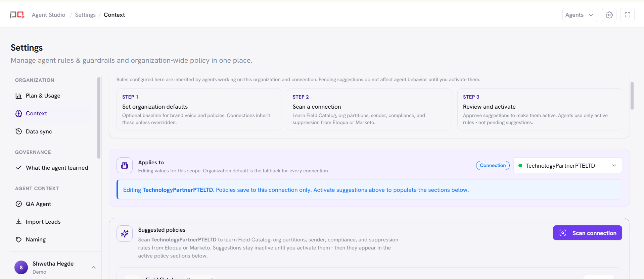644x279 pixels.
Task: Click the Applies to building icon
Action: 125,165
